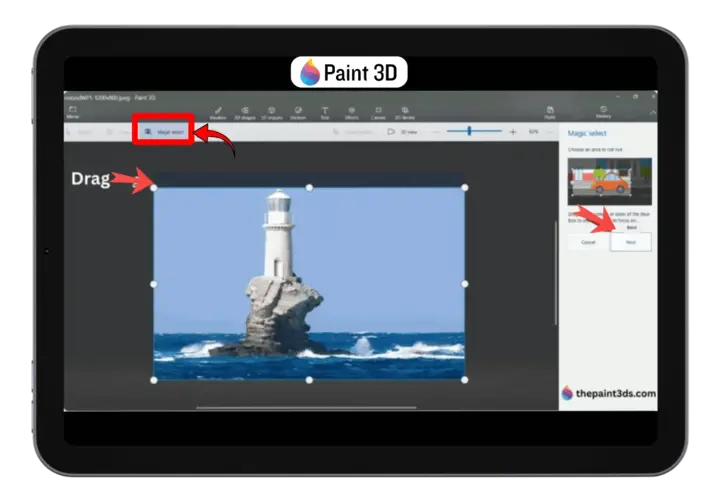Open the 3D library
720x480 pixels.
(406, 111)
